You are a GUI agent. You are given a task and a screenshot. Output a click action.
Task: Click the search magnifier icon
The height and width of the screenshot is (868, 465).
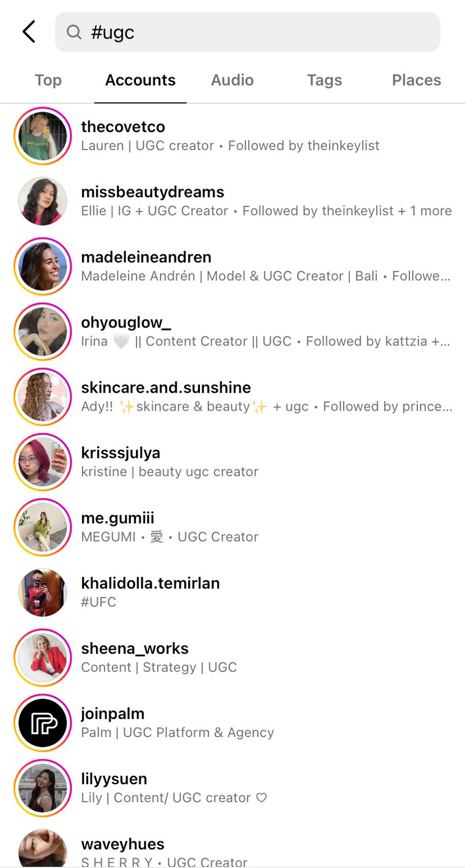(x=74, y=32)
